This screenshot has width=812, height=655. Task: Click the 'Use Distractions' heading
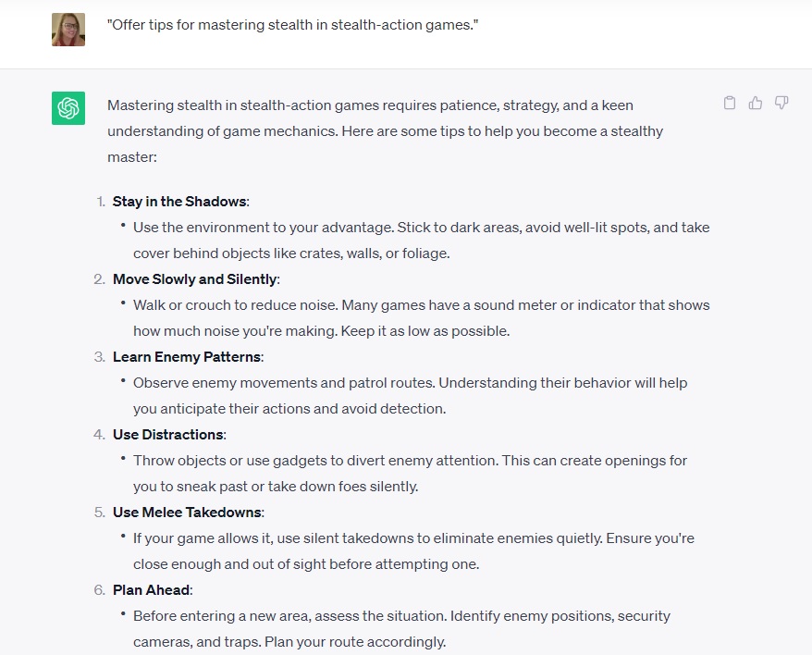pos(169,435)
